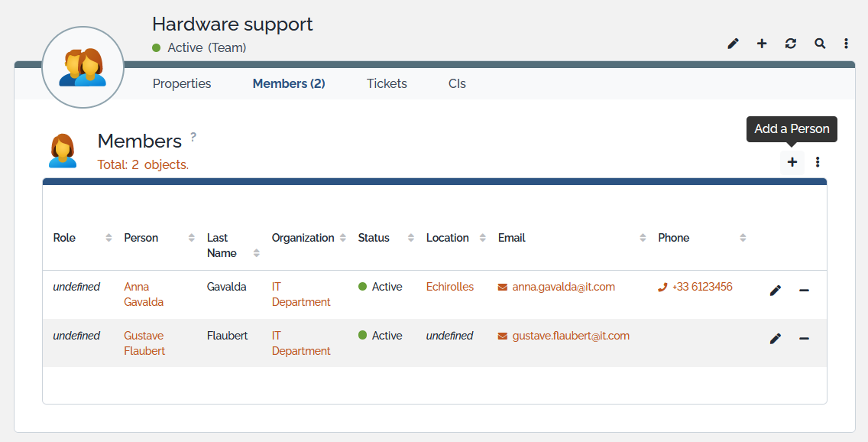Click the Hardware support team avatar
Viewport: 868px width, 442px height.
[x=83, y=67]
